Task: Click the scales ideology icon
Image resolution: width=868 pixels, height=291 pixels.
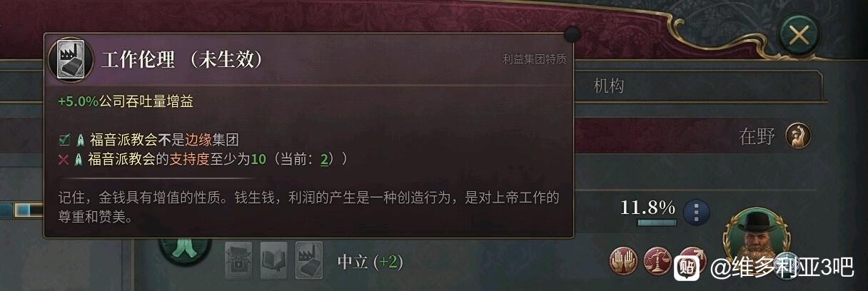Action: click(657, 262)
